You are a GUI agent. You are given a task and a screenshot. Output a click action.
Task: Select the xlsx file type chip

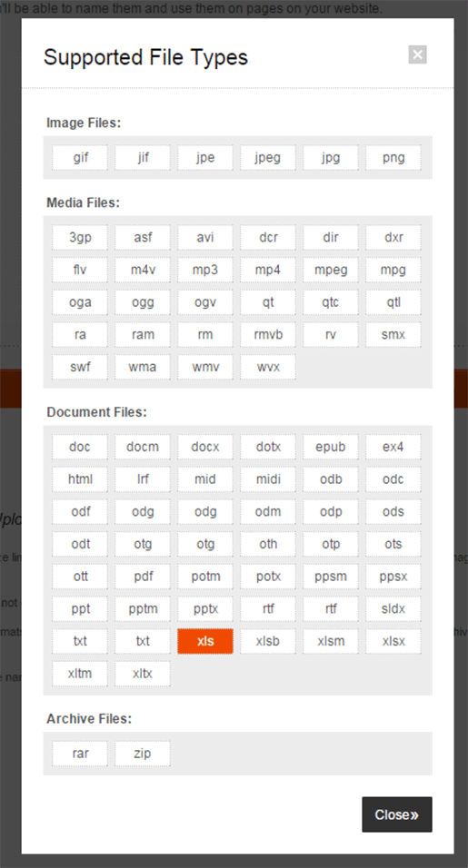[393, 641]
